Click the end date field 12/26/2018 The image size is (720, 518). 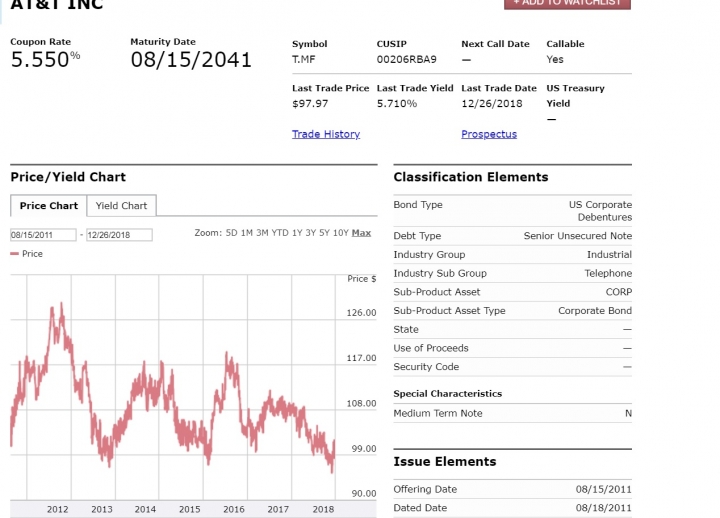pyautogui.click(x=119, y=235)
